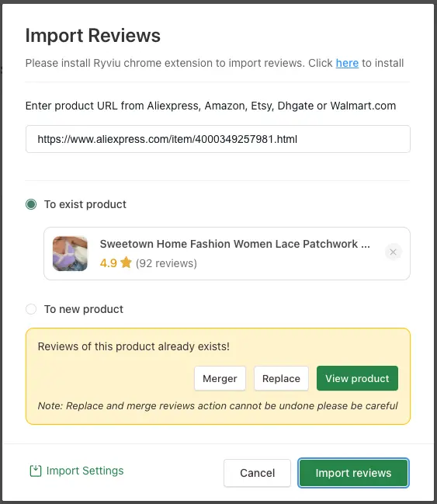
Task: Select the 'To exist product' radio button
Action: coord(31,204)
